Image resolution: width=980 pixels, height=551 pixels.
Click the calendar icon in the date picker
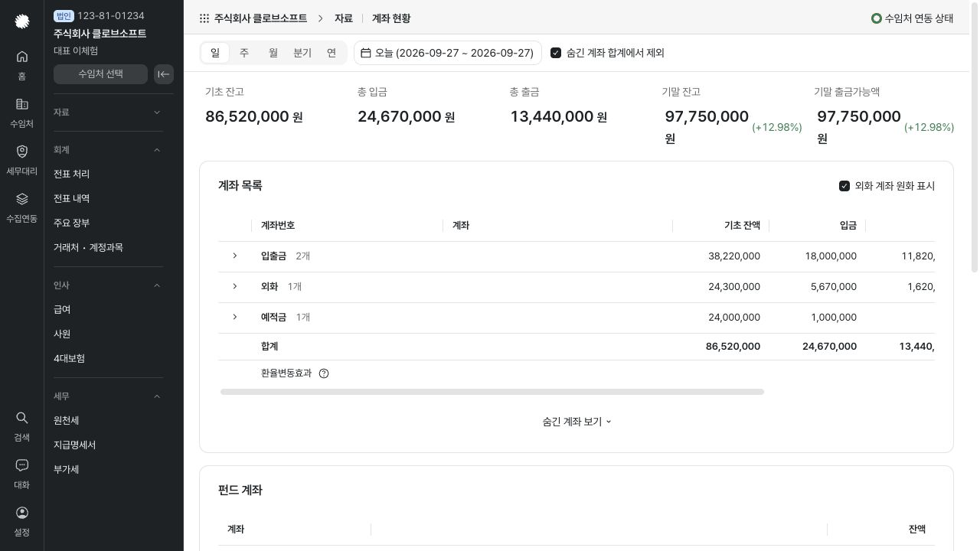(x=366, y=53)
